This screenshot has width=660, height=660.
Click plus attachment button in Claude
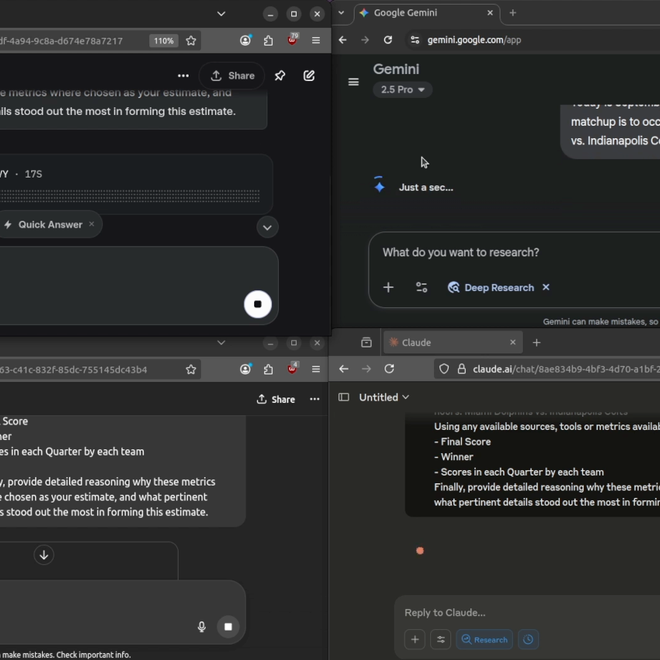415,639
